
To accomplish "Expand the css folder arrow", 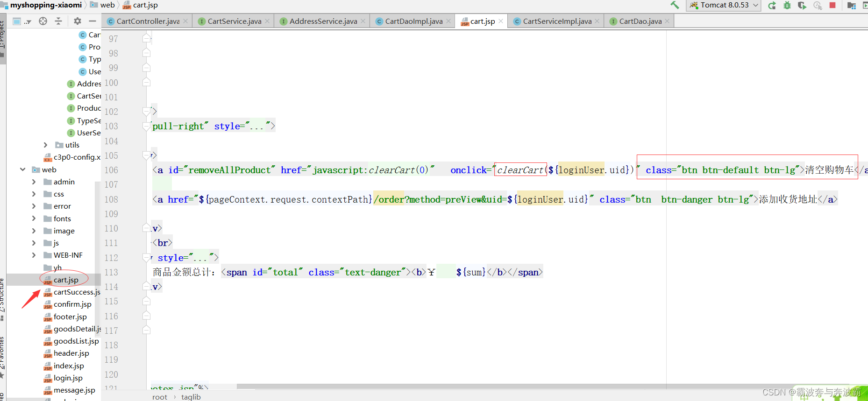I will coord(34,194).
